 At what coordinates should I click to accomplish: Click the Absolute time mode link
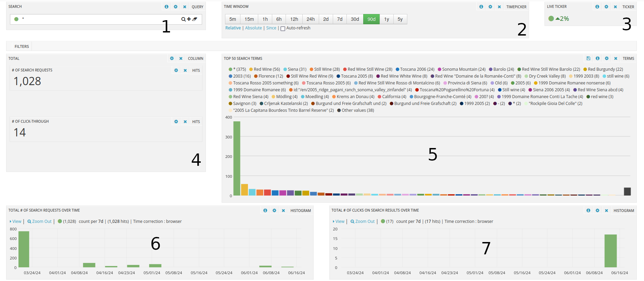coord(253,28)
